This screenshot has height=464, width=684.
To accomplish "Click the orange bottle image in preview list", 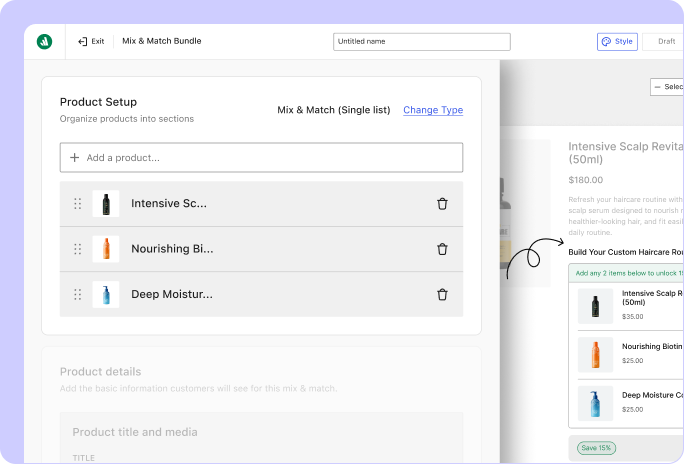I will (x=595, y=355).
